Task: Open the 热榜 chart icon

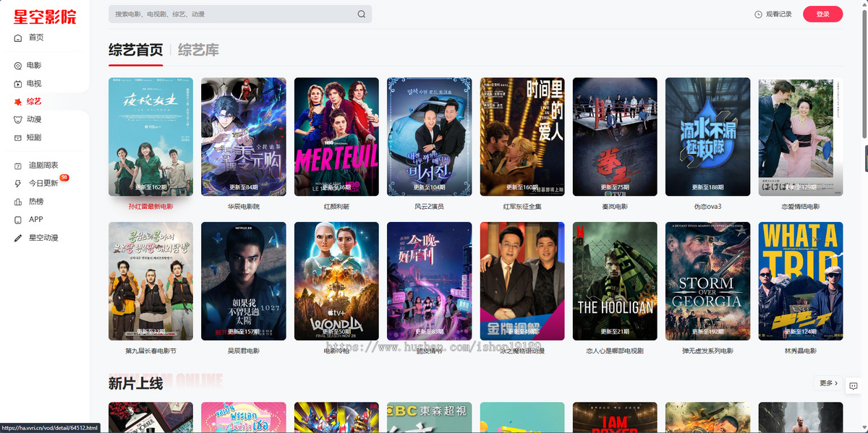Action: 18,202
